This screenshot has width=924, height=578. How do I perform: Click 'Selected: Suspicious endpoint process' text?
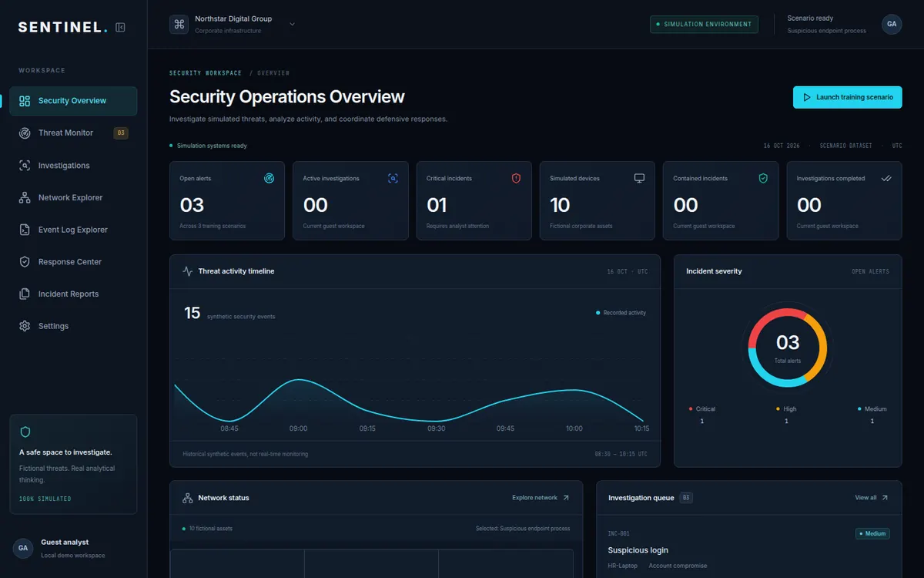pyautogui.click(x=523, y=529)
